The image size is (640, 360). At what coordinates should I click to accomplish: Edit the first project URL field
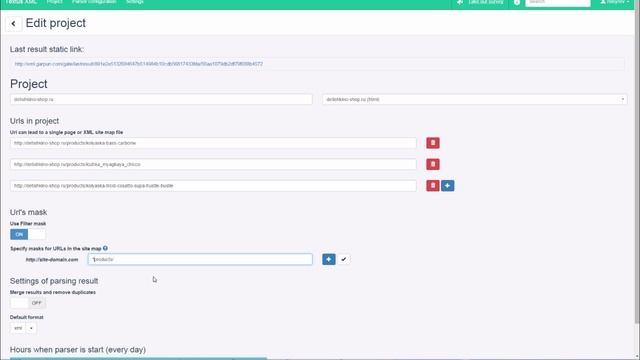pyautogui.click(x=213, y=143)
